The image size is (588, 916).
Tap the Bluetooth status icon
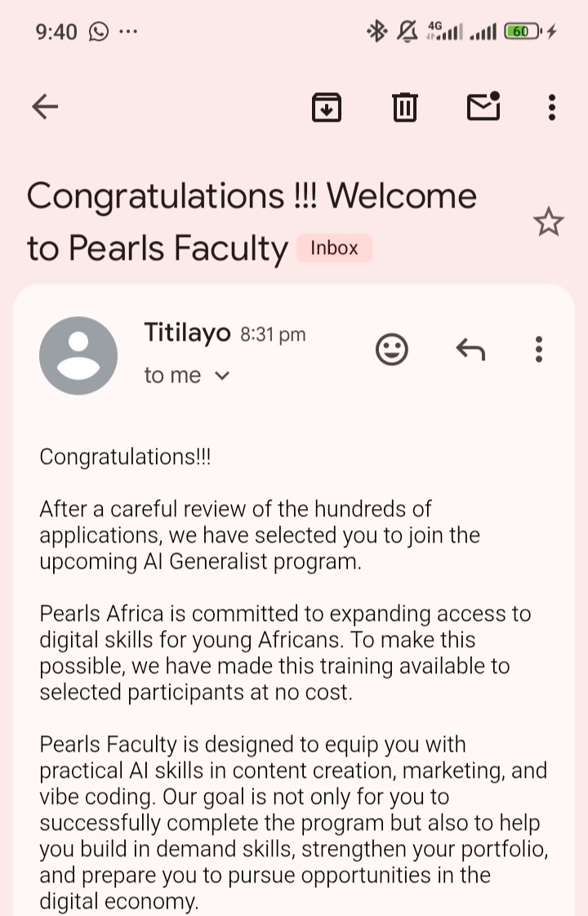click(376, 31)
